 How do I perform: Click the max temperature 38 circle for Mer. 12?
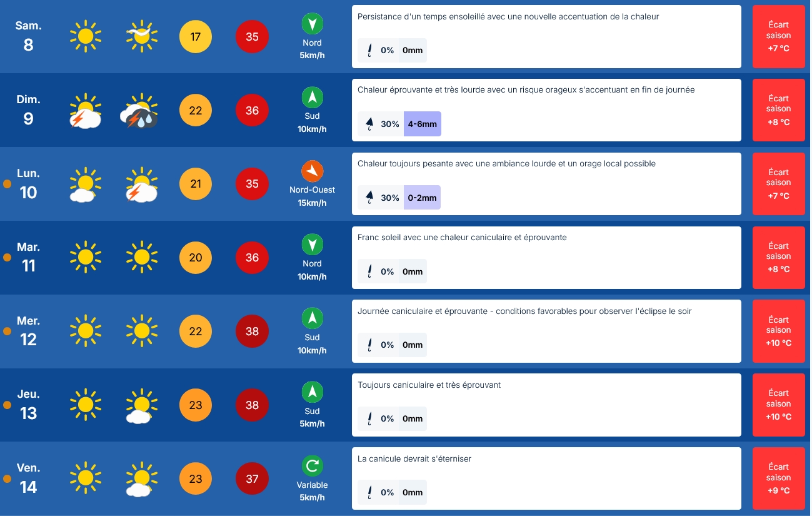[252, 331]
